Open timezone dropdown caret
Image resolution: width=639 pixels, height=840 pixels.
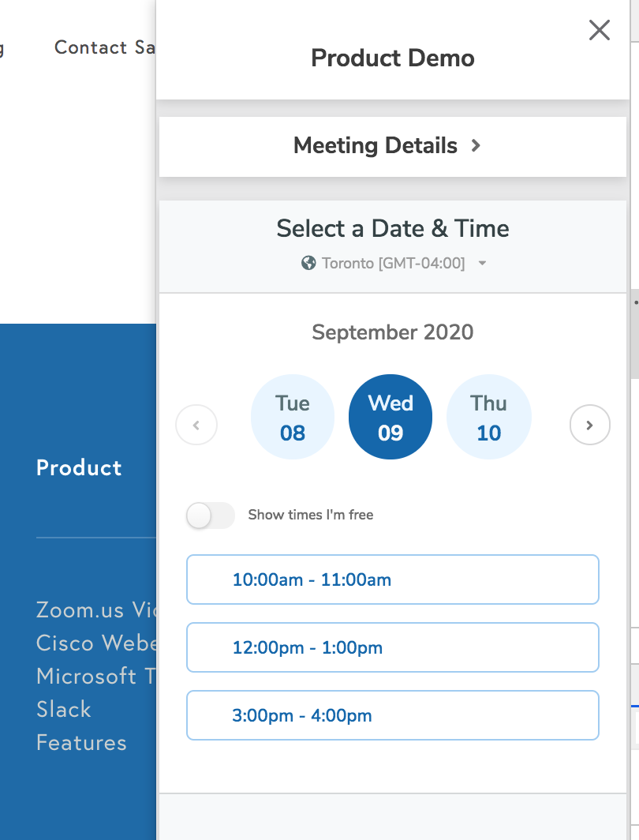[x=482, y=263]
